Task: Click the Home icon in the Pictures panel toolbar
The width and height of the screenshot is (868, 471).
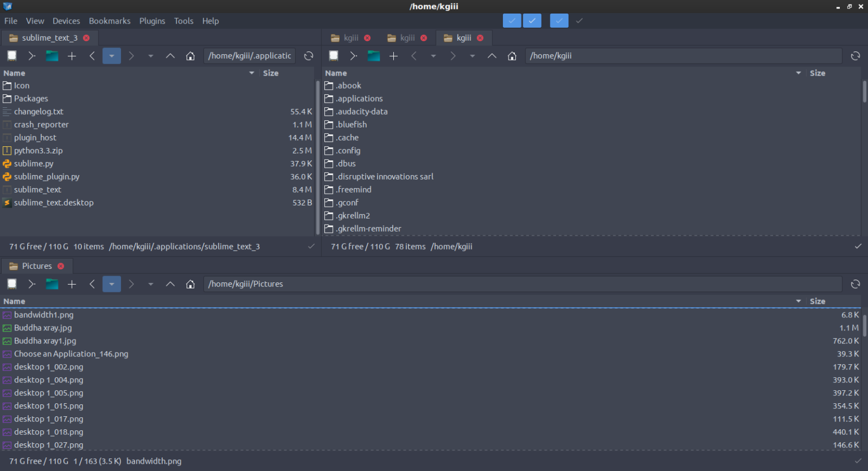Action: (x=190, y=284)
